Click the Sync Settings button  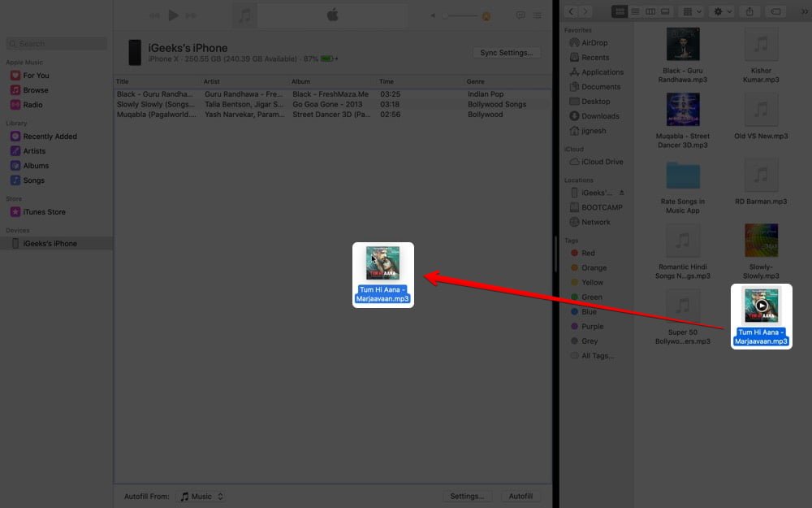506,52
